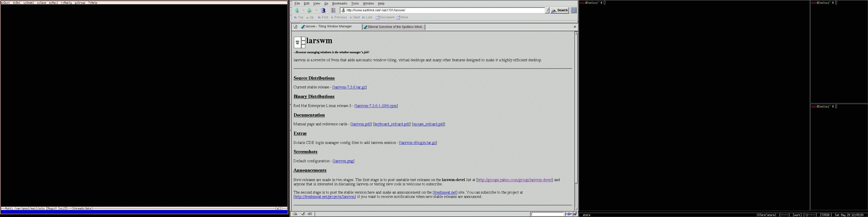Click the Next site-navigation button
Screen dimensions: 868x217
(x=354, y=18)
